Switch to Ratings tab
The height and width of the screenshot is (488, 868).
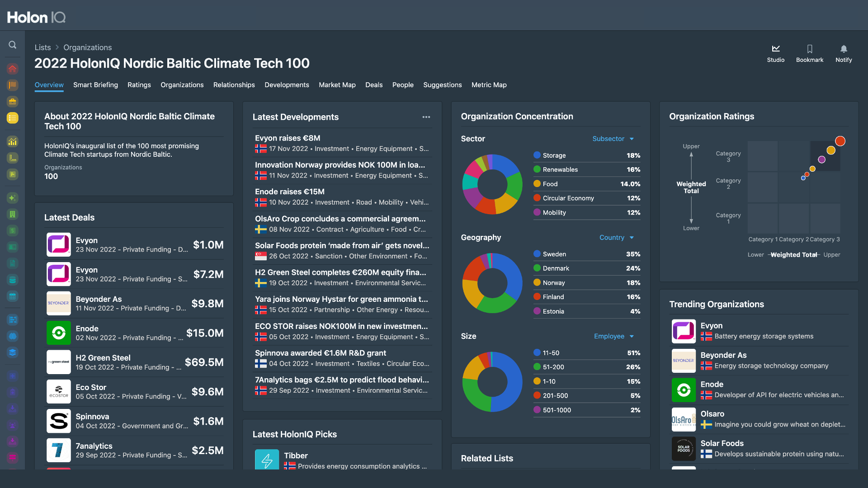(139, 85)
